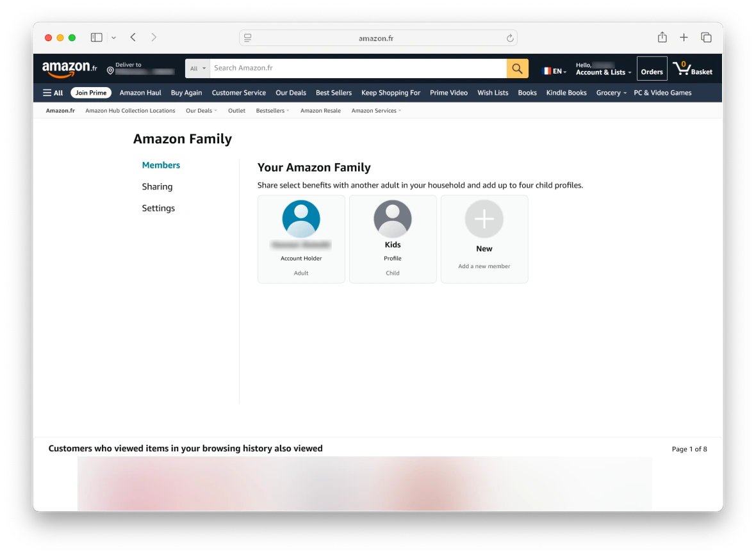Click the Safari share icon
This screenshot has width=756, height=555.
click(662, 37)
